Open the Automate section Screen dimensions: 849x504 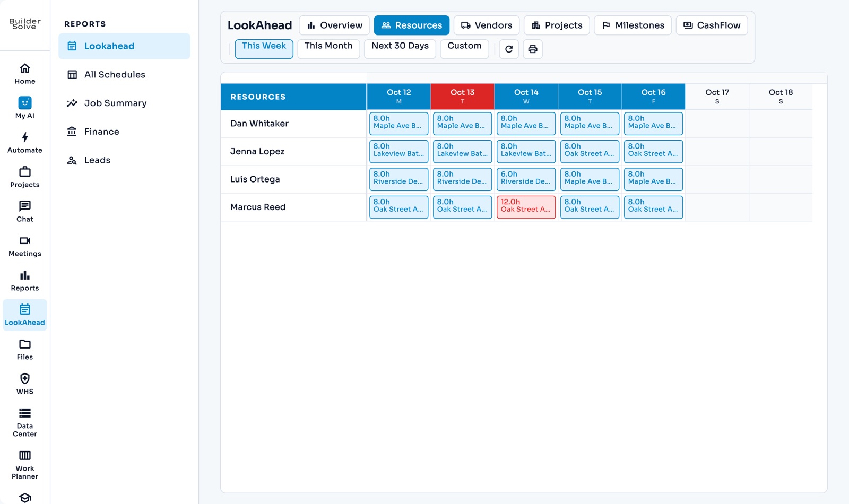click(x=25, y=143)
